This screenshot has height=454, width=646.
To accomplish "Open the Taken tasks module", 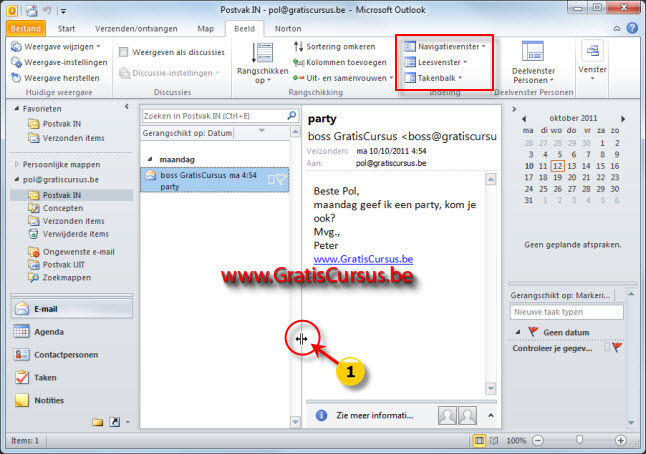I will pos(72,377).
